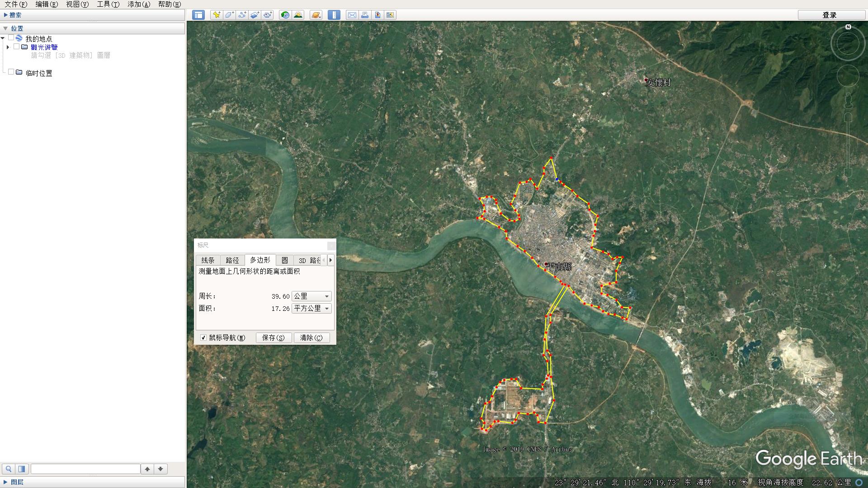Screen dimensions: 868x488
Task: Open the perimeter unit 公里 dropdown
Action: tap(312, 296)
